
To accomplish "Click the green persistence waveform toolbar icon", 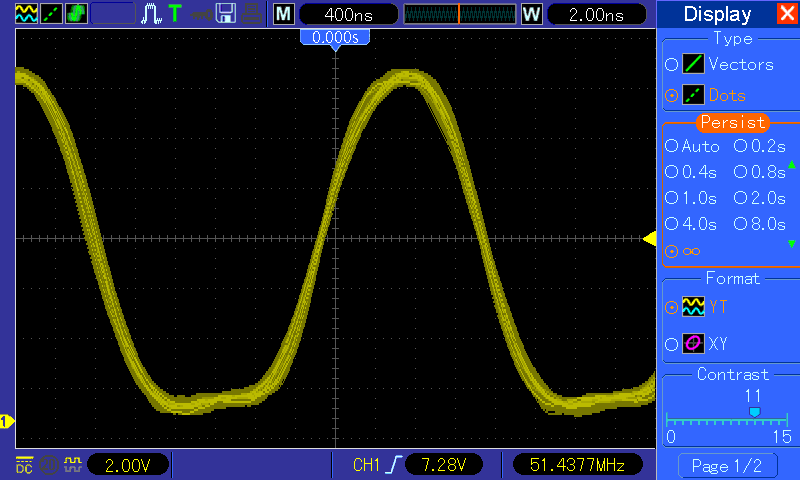I will [76, 13].
